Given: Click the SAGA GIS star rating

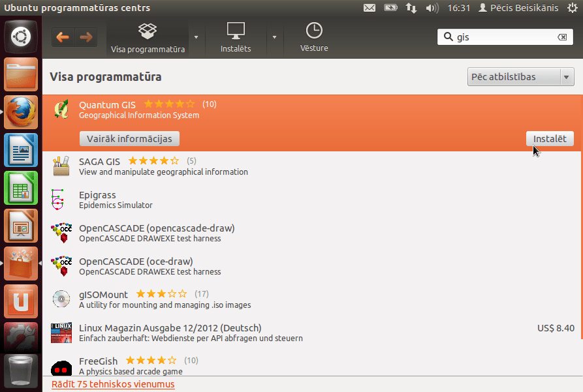Looking at the screenshot, I should click(153, 161).
